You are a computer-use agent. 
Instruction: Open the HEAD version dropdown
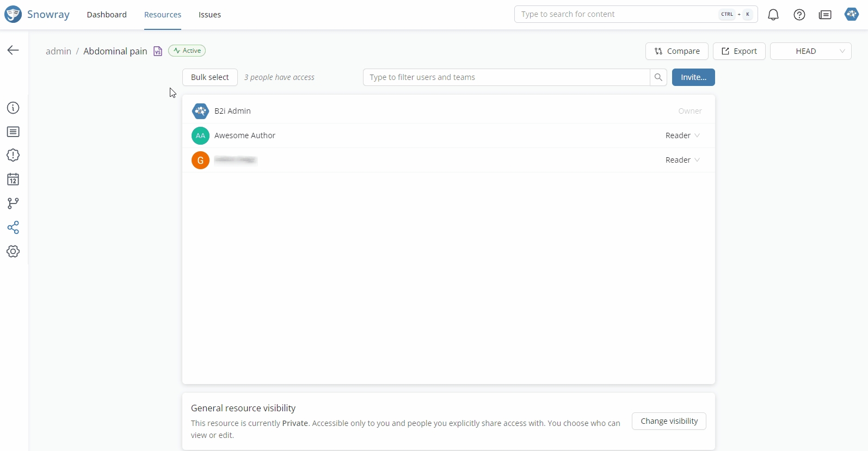coord(810,51)
